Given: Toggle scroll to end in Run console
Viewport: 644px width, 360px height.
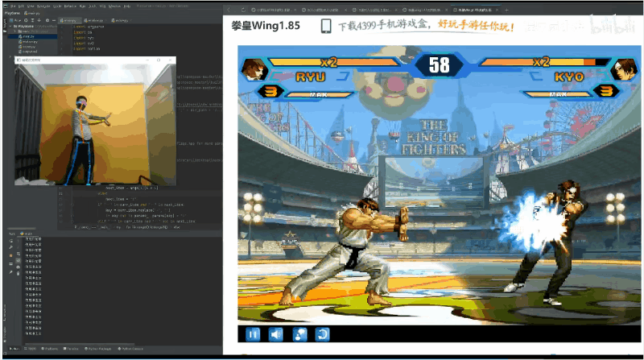Looking at the screenshot, I should 18,261.
